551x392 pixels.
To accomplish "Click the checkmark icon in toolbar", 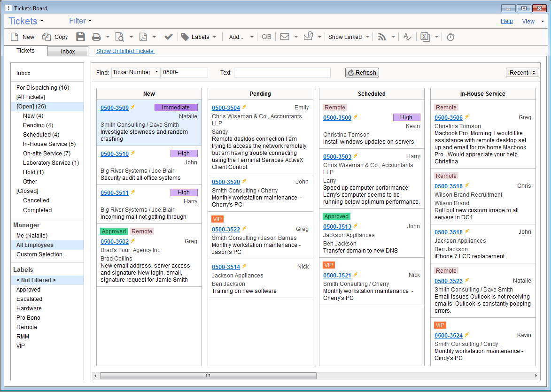I will pos(169,37).
